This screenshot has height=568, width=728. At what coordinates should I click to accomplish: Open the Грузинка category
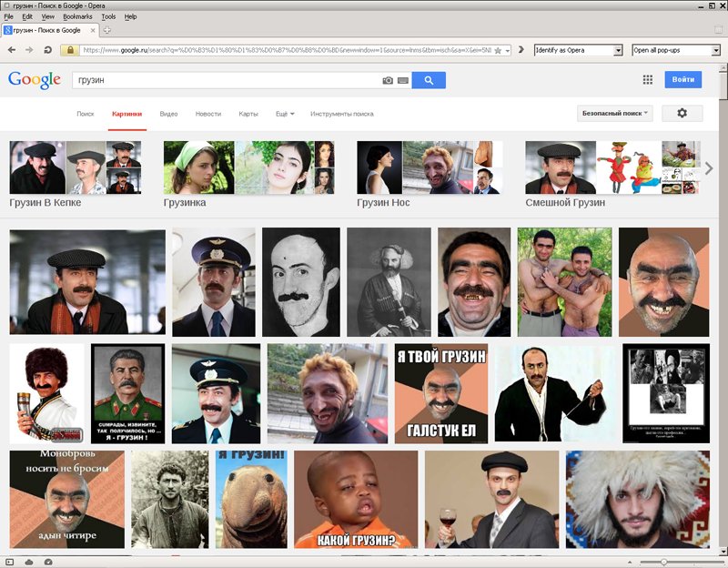tap(248, 174)
